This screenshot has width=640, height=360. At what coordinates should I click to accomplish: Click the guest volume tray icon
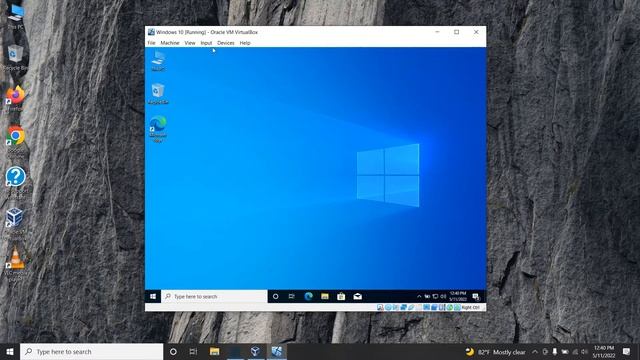(443, 296)
